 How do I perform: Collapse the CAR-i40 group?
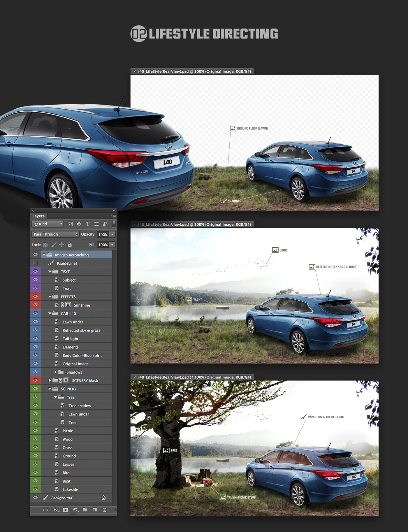pyautogui.click(x=50, y=314)
